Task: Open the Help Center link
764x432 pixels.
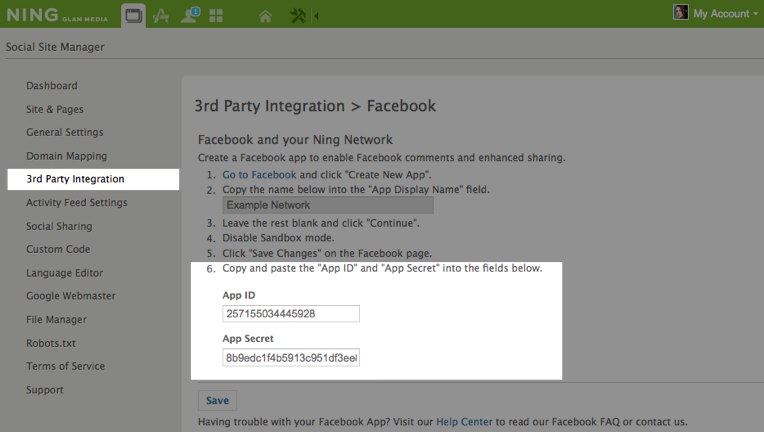Action: tap(464, 422)
